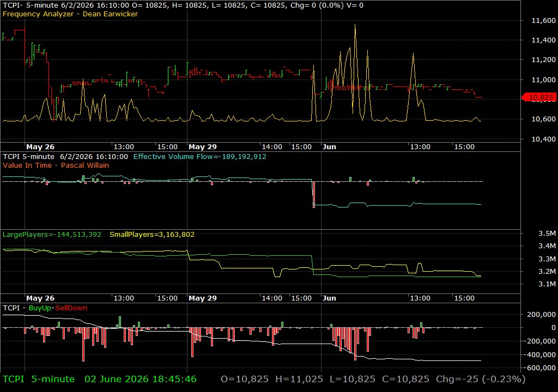The width and height of the screenshot is (558, 392).
Task: Click the 'SmallPlayers=3,163,802' legend label
Action: pos(152,235)
